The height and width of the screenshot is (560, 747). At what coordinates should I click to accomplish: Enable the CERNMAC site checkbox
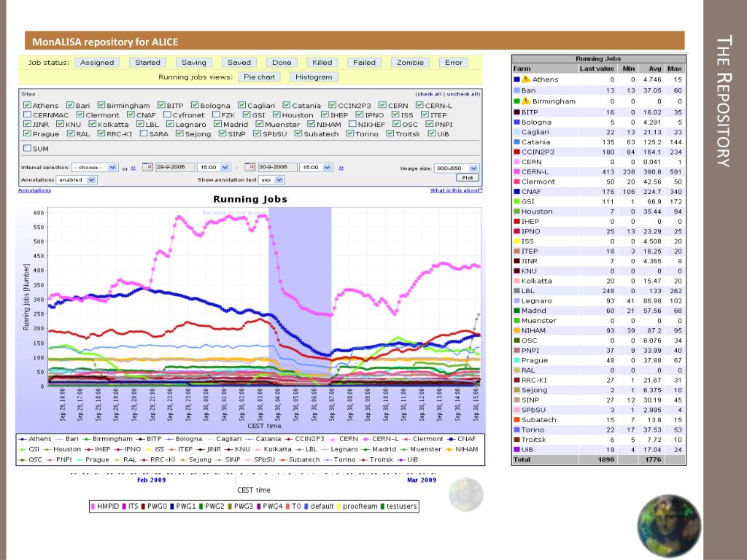point(27,114)
